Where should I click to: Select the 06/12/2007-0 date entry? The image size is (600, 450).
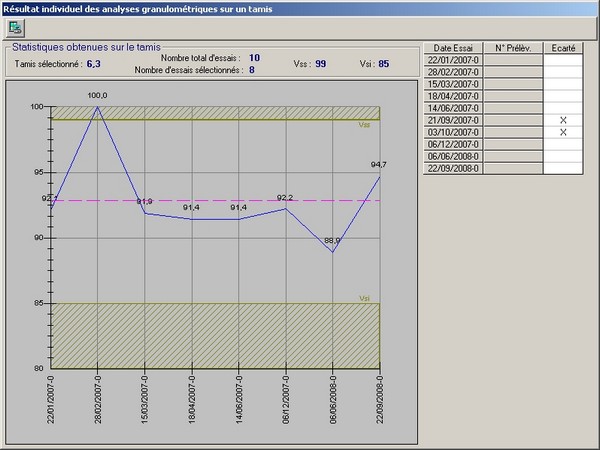click(x=453, y=144)
